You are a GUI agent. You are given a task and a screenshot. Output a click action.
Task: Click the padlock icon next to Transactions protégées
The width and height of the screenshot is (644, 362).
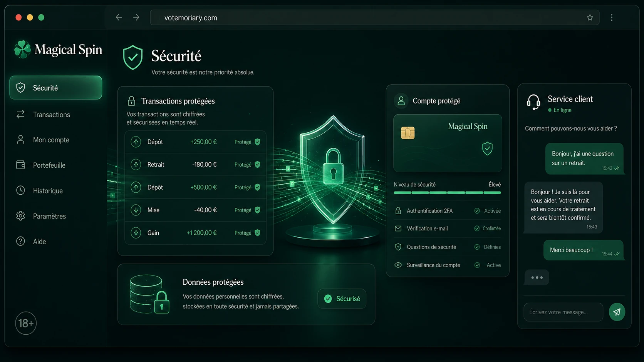pyautogui.click(x=131, y=101)
